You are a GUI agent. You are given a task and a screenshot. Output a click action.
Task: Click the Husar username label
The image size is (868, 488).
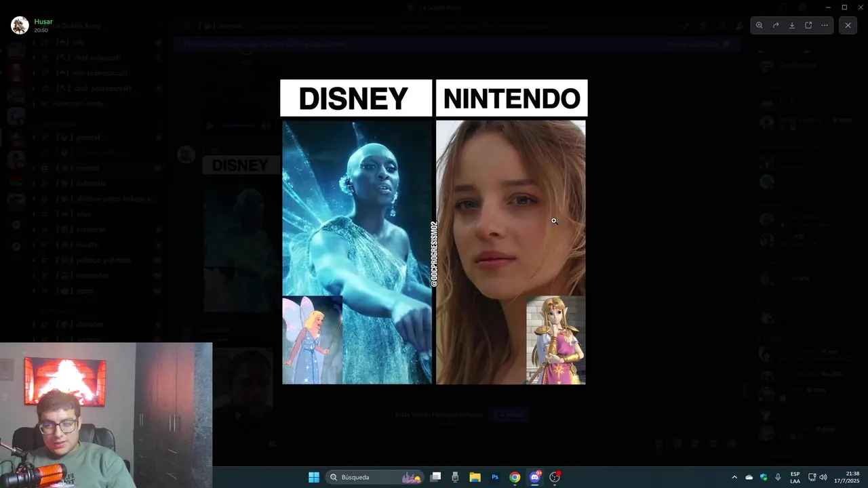(x=43, y=22)
